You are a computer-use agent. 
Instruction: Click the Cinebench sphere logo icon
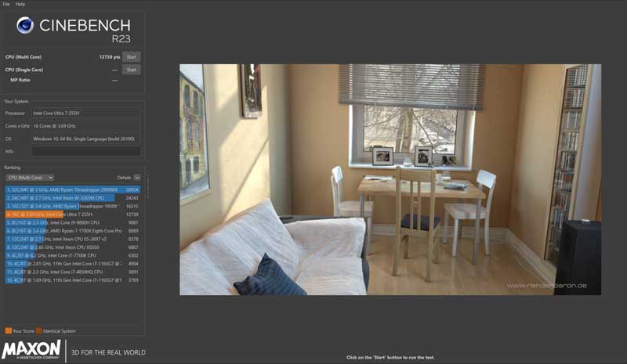[24, 27]
